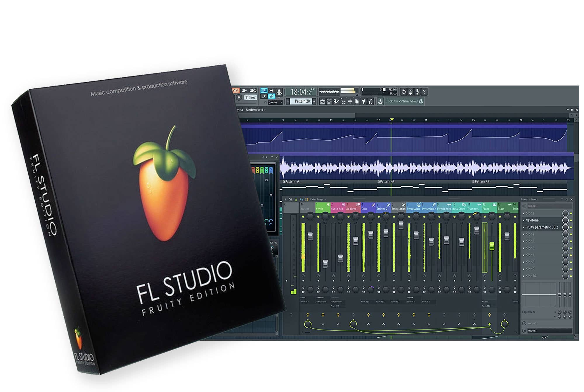
Task: Click the playlist playhead marker on timeline
Action: [392, 119]
